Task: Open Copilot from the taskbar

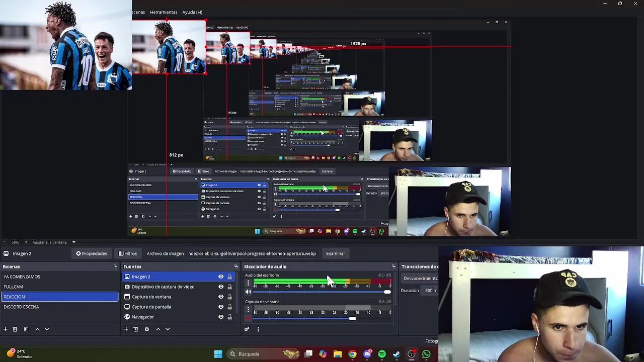Action: pyautogui.click(x=323, y=354)
